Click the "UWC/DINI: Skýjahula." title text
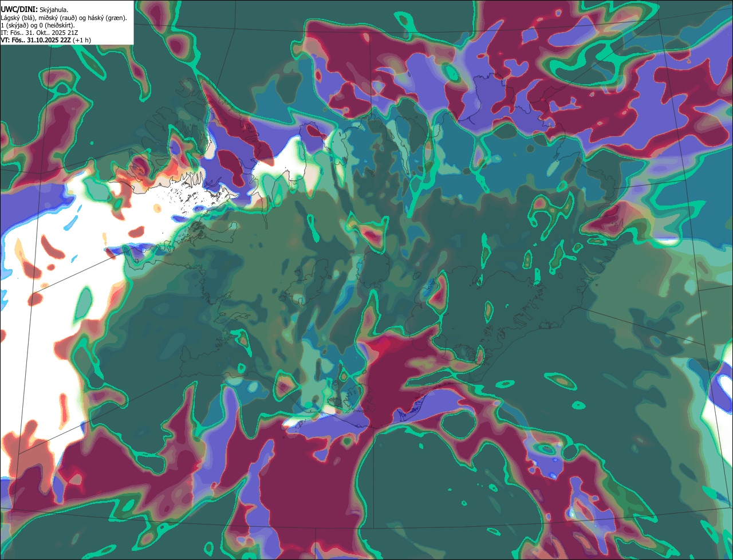 pyautogui.click(x=35, y=9)
